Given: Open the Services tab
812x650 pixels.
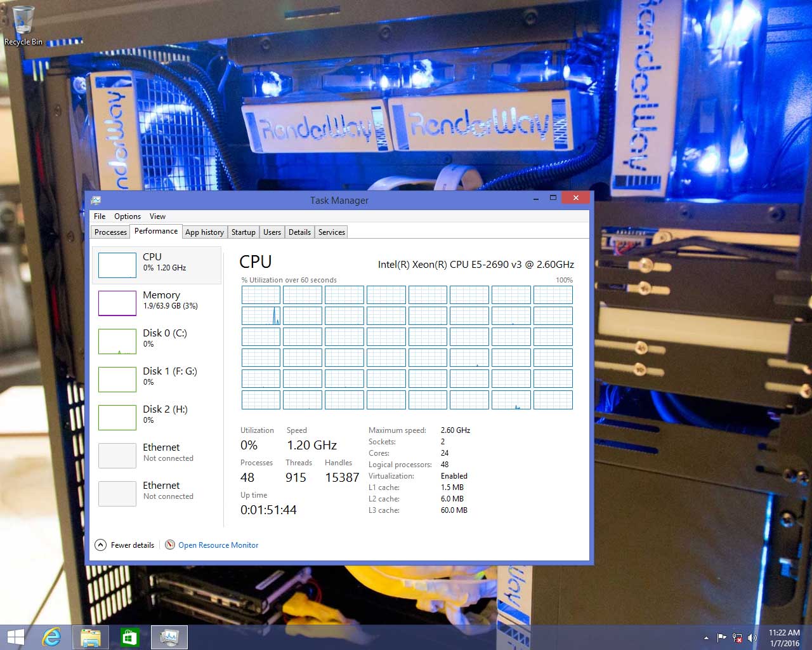Looking at the screenshot, I should click(x=331, y=232).
